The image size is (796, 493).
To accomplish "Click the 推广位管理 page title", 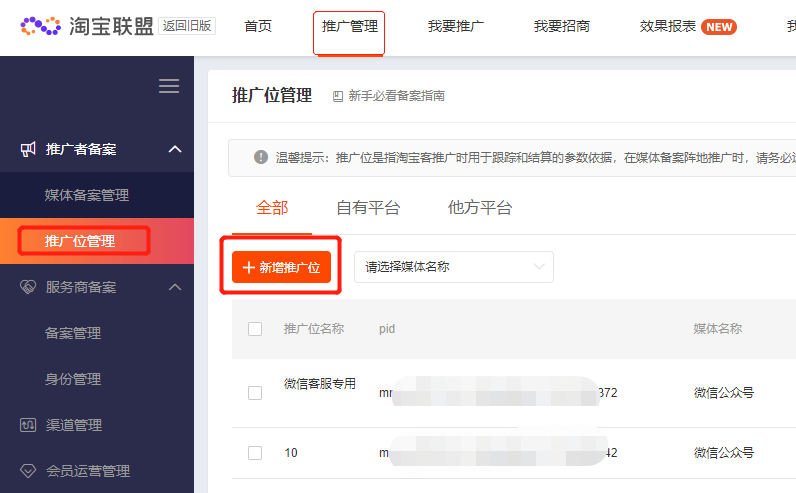I will pyautogui.click(x=272, y=95).
